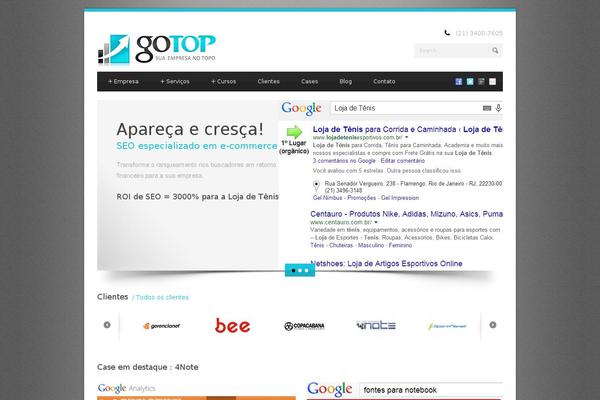The height and width of the screenshot is (400, 600).
Task: Click the Google Analytics logo
Action: pyautogui.click(x=126, y=388)
